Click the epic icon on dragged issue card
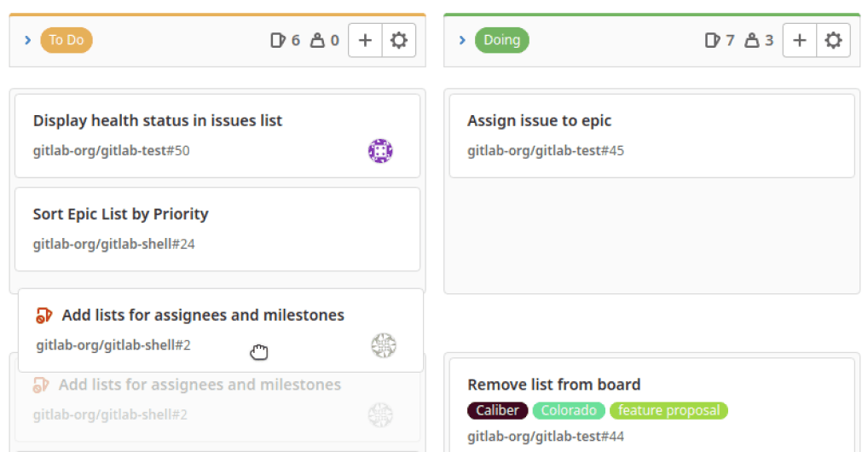 click(x=44, y=316)
